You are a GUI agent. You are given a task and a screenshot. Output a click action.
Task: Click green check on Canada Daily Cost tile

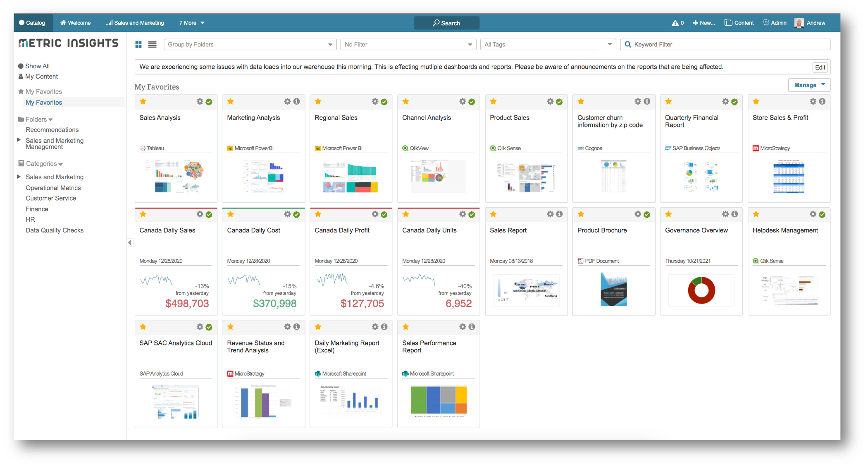coord(297,214)
